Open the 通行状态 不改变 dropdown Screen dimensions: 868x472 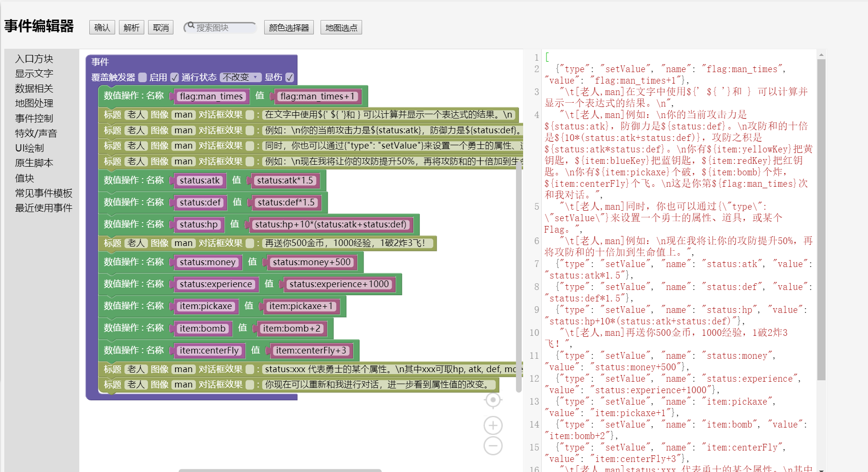tap(241, 77)
